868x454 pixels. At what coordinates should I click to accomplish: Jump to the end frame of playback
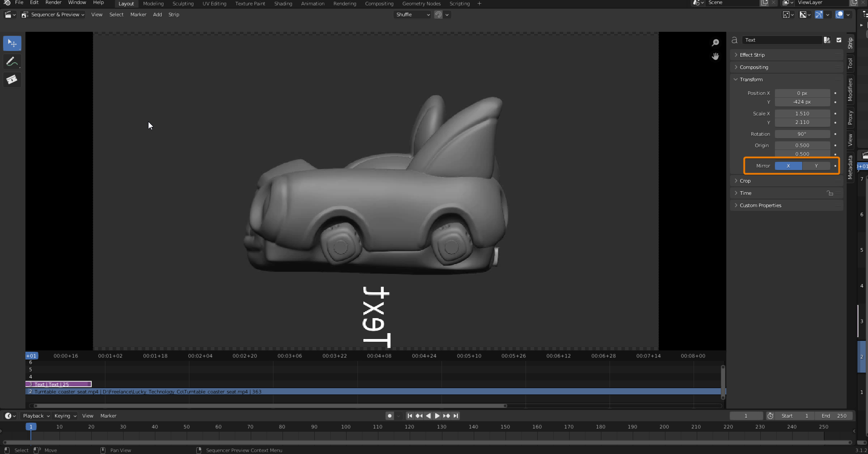point(456,416)
